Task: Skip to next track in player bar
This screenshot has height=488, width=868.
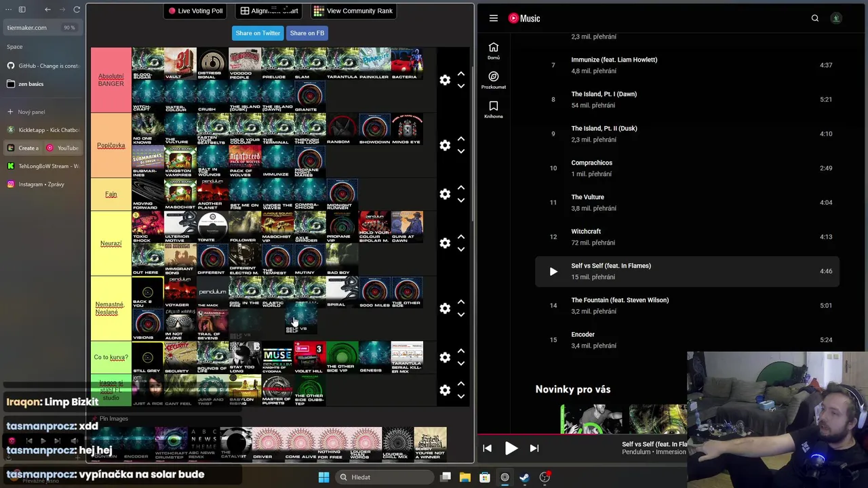Action: [x=534, y=448]
